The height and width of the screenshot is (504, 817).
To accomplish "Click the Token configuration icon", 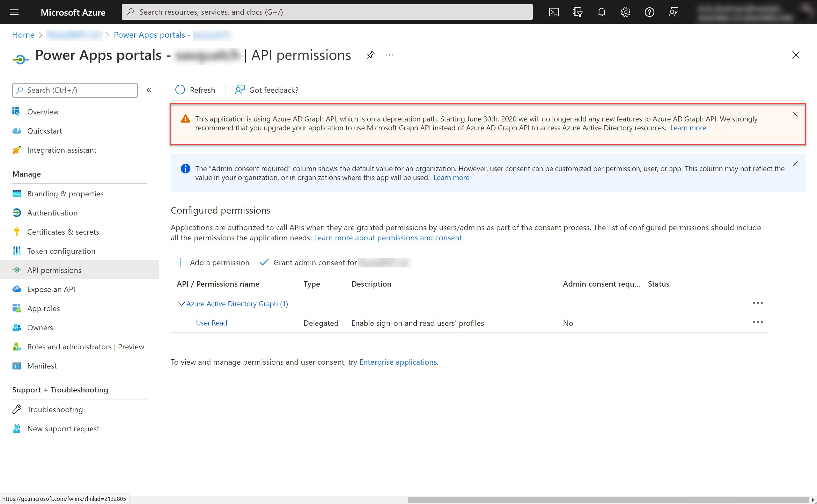I will [18, 251].
